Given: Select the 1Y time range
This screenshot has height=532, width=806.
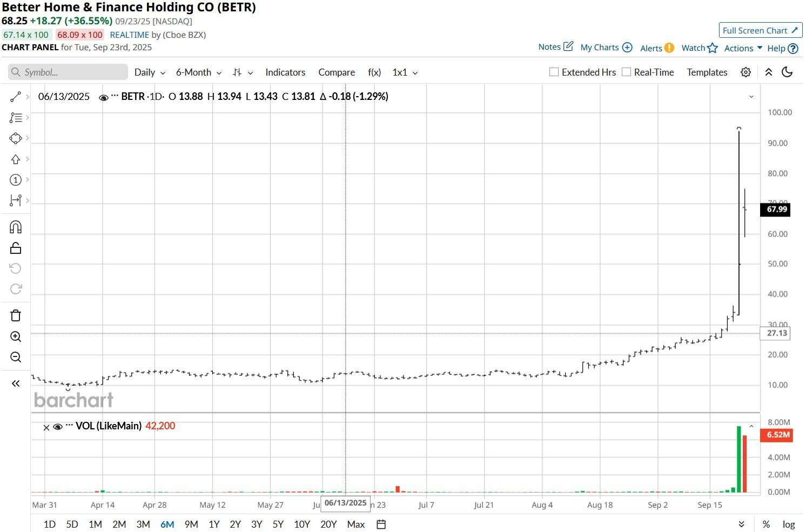Looking at the screenshot, I should 214,524.
